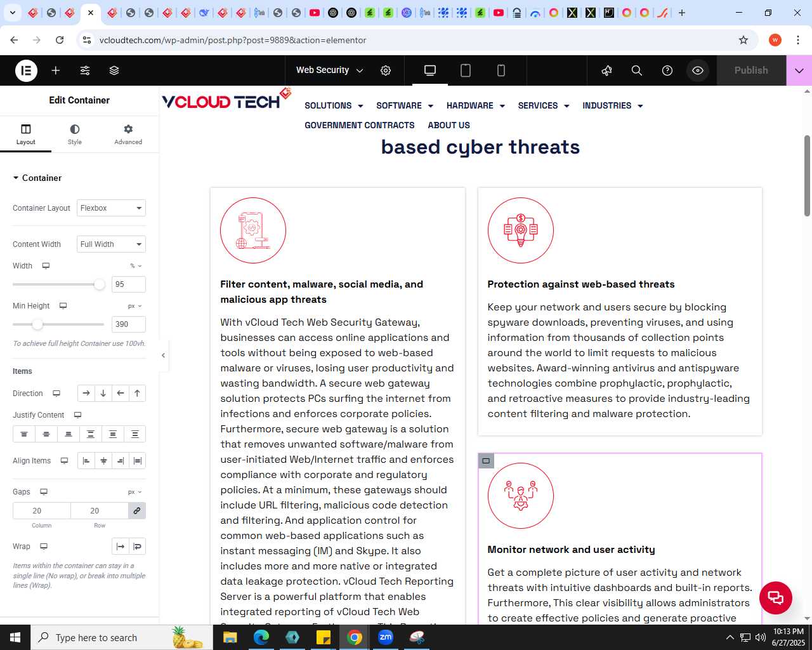This screenshot has height=650, width=812.
Task: Open a new browser tab
Action: [682, 13]
